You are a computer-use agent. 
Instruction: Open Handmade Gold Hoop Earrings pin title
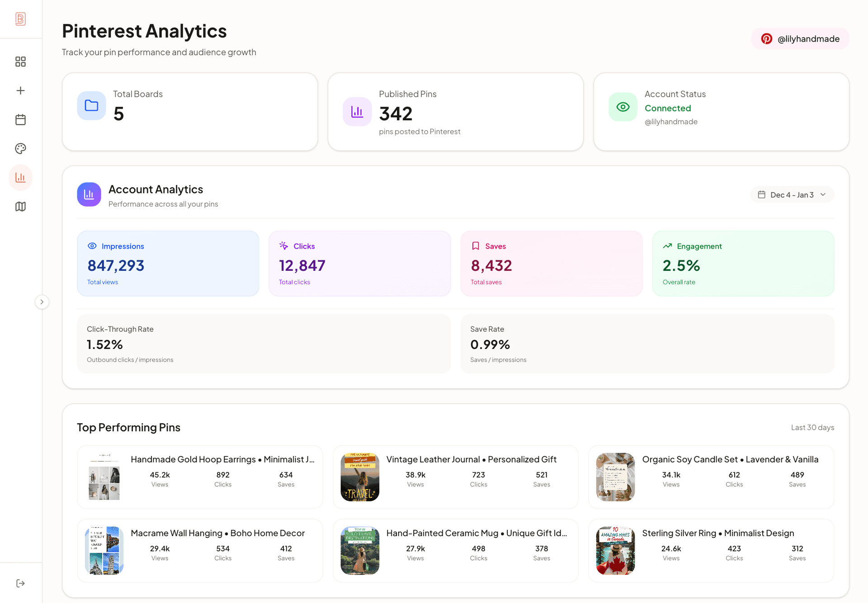point(222,459)
